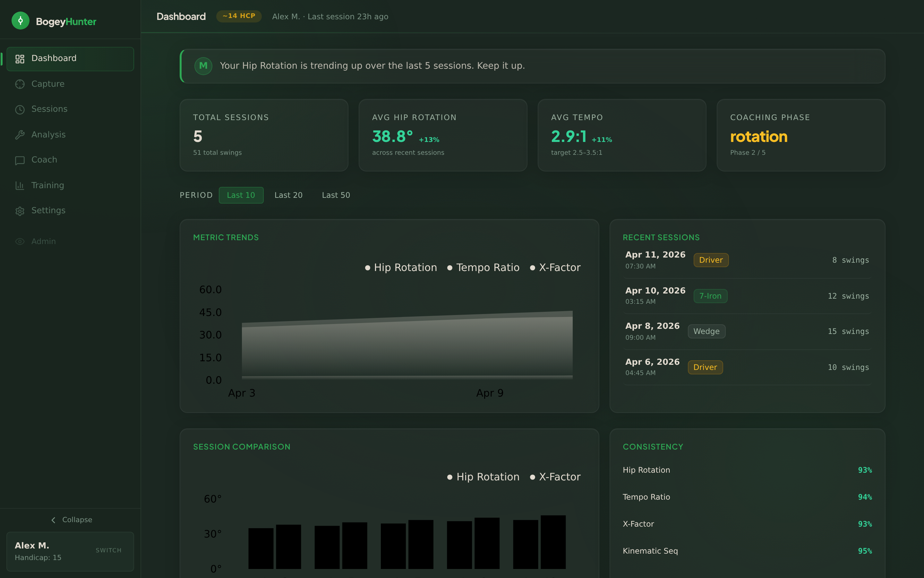This screenshot has height=578, width=924.
Task: Click the +13% hip rotation change
Action: point(429,140)
